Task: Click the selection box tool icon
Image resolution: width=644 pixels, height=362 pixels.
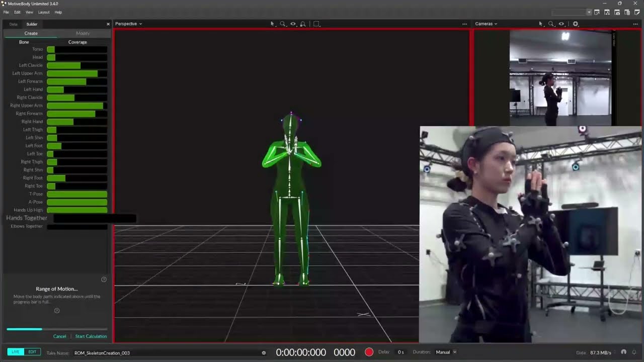Action: click(316, 24)
